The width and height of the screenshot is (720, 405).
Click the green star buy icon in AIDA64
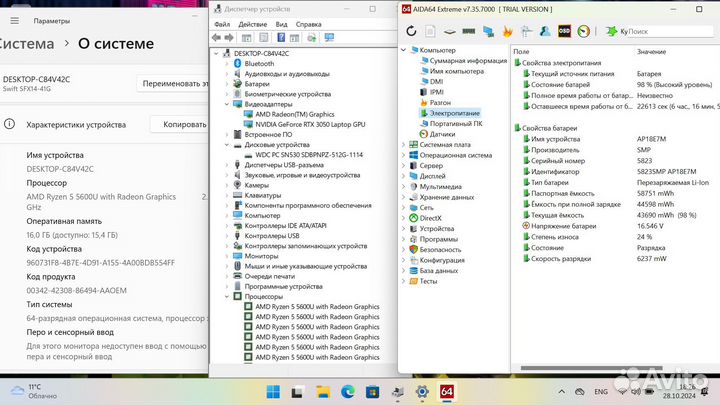tap(611, 31)
